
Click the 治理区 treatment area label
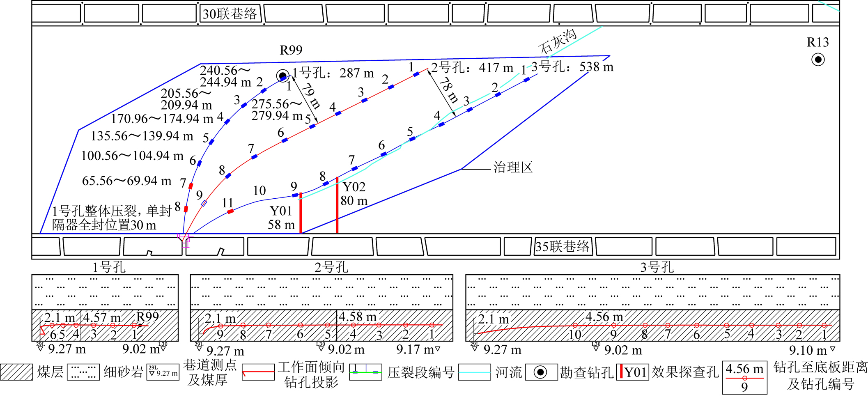pos(513,168)
